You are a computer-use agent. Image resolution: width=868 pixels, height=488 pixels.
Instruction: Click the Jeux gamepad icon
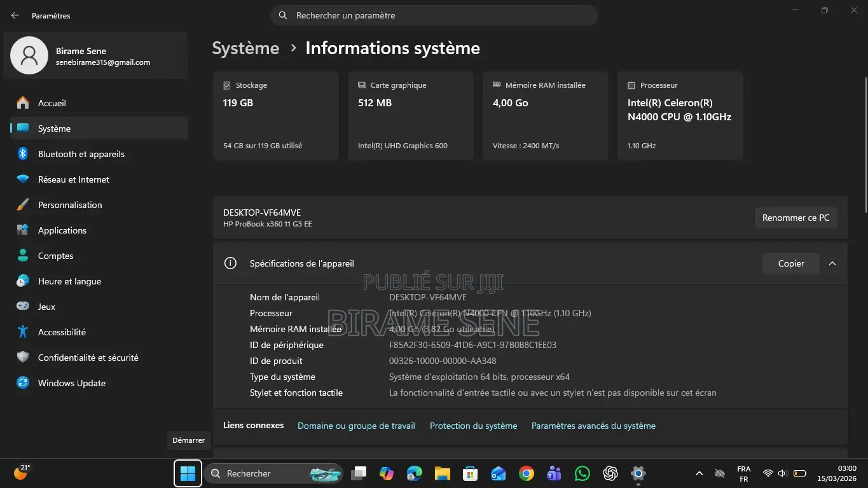point(23,307)
